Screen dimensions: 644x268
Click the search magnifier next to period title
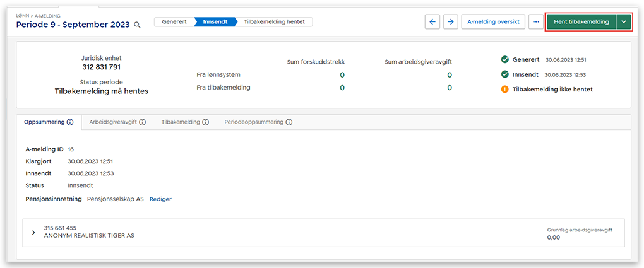tap(137, 25)
